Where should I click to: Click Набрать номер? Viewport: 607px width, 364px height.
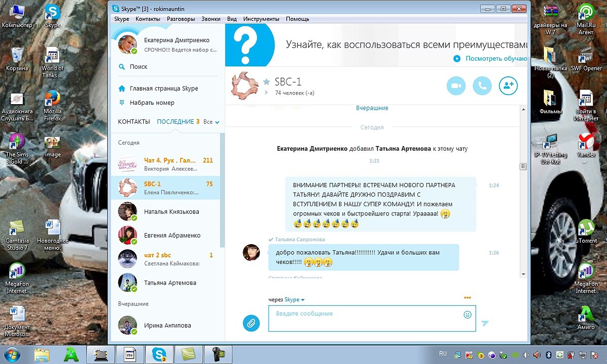click(x=152, y=103)
